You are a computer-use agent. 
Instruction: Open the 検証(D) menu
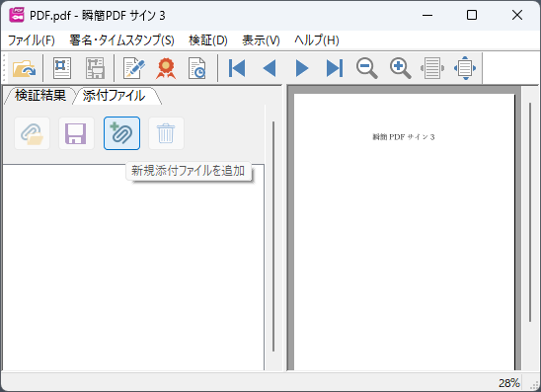[208, 40]
